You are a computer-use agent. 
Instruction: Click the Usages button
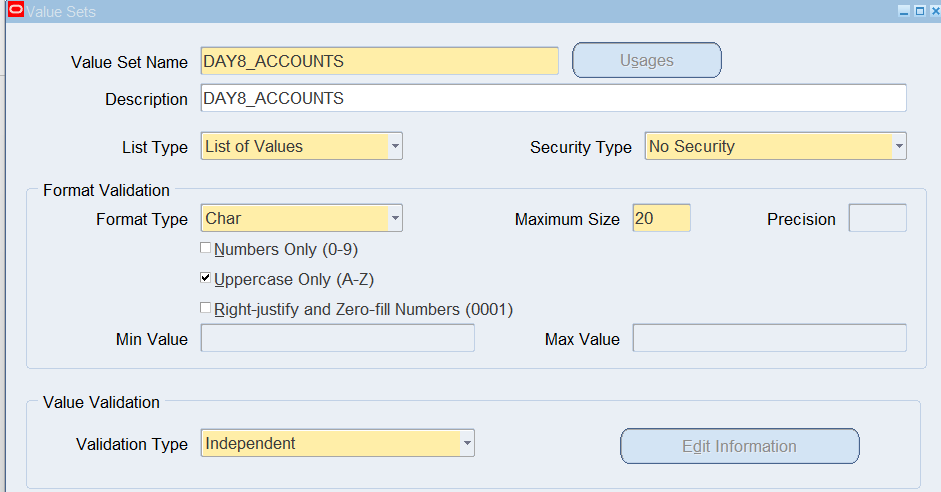click(647, 60)
